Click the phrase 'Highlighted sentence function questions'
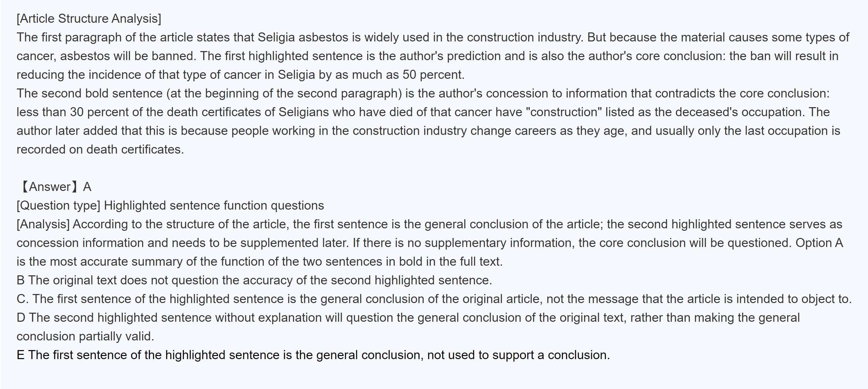Image resolution: width=868 pixels, height=389 pixels. point(213,206)
